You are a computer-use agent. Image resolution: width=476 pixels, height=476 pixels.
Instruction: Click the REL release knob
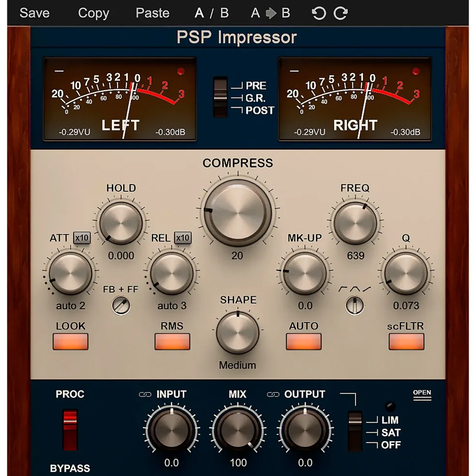pyautogui.click(x=172, y=273)
